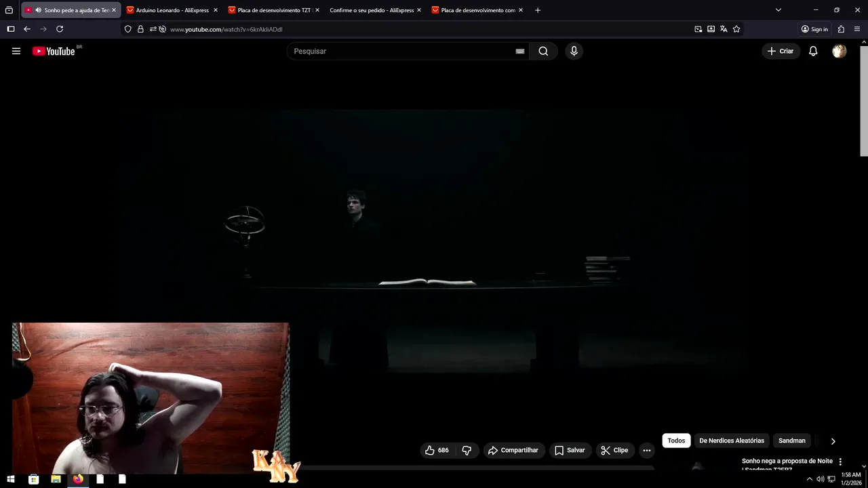Dislike the video

pos(467,450)
